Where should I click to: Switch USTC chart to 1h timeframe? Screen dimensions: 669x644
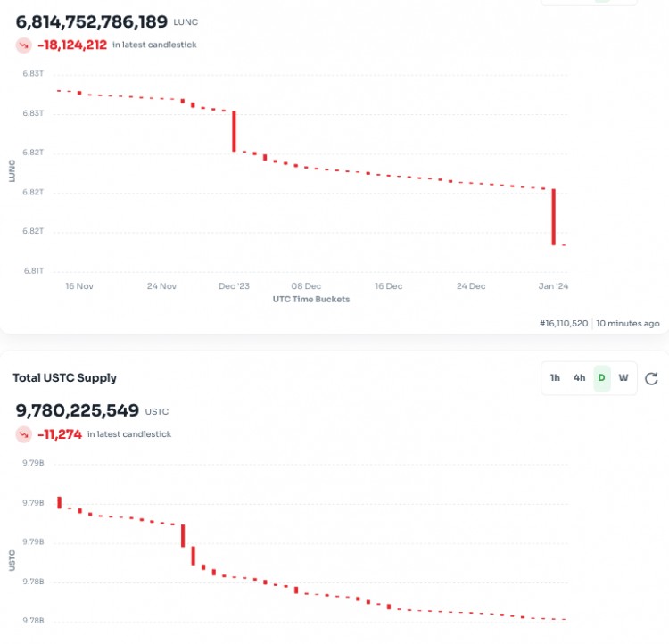click(x=555, y=378)
